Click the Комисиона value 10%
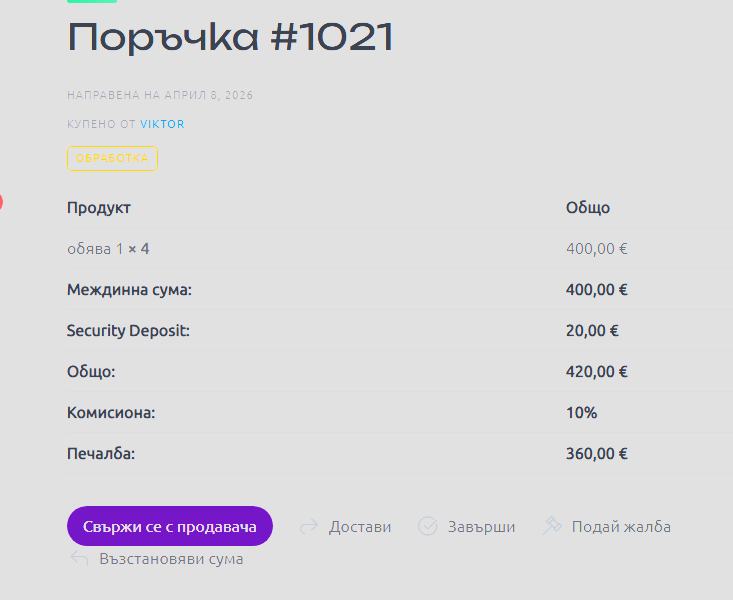733x600 pixels. (581, 412)
